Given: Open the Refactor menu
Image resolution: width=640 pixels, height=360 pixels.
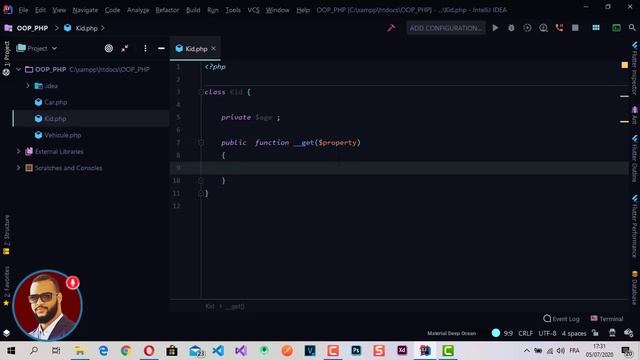Looking at the screenshot, I should coord(167,10).
